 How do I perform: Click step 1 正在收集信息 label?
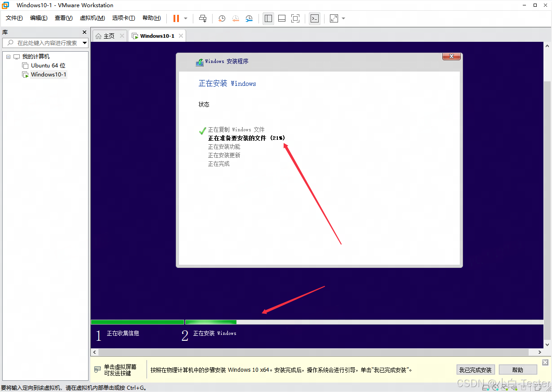coord(123,334)
